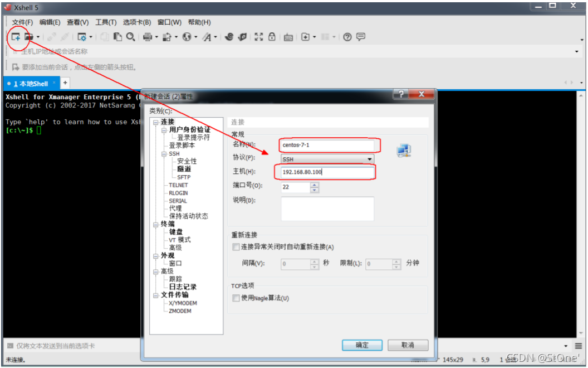The height and width of the screenshot is (368, 588).
Task: Collapse the 连接 tree node
Action: pos(155,122)
